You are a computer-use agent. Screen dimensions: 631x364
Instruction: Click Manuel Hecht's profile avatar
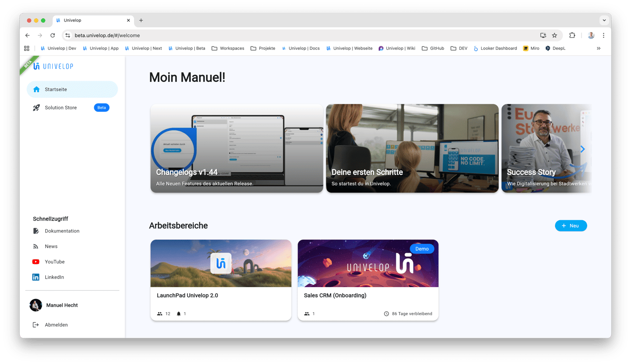click(x=36, y=305)
